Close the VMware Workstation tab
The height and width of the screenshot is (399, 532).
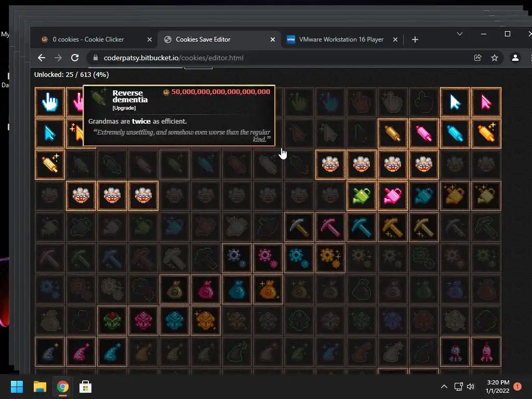coord(395,39)
